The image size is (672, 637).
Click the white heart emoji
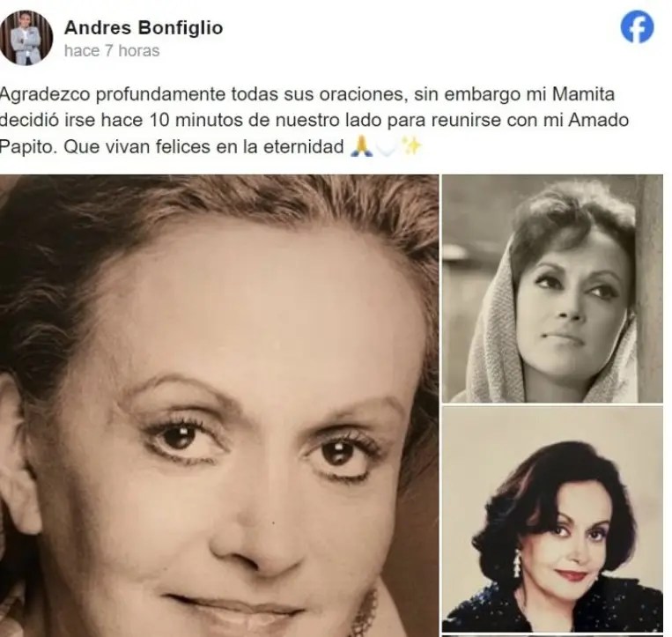tap(387, 146)
